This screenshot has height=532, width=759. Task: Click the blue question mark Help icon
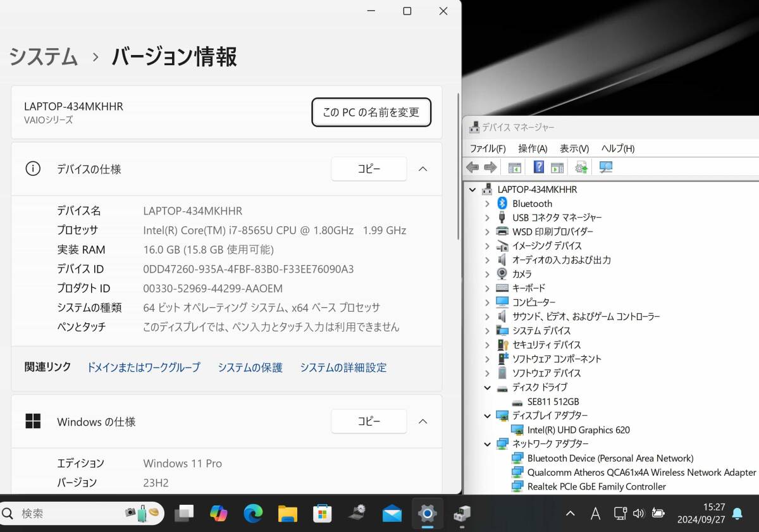tap(538, 167)
